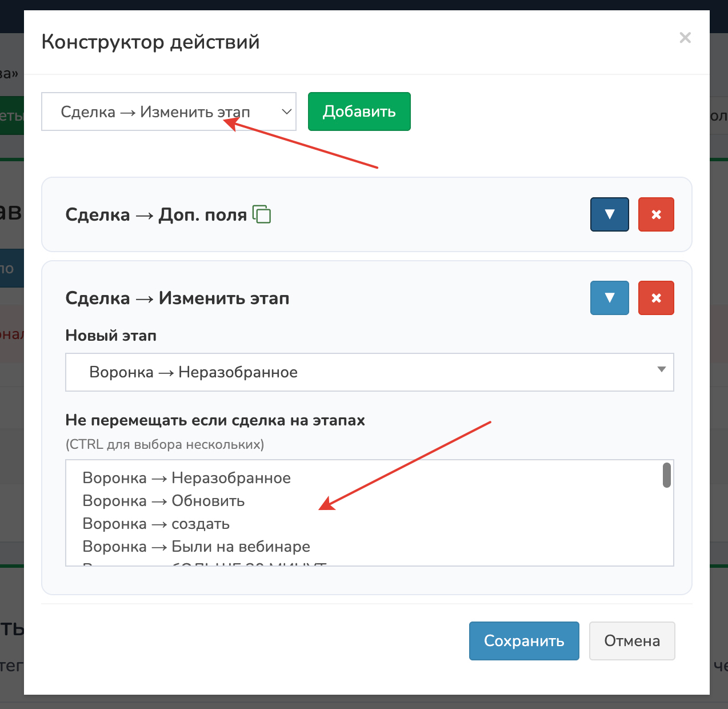Screen dimensions: 728x709
Task: Expand the Доп. поля action with dark blue arrow
Action: point(609,214)
